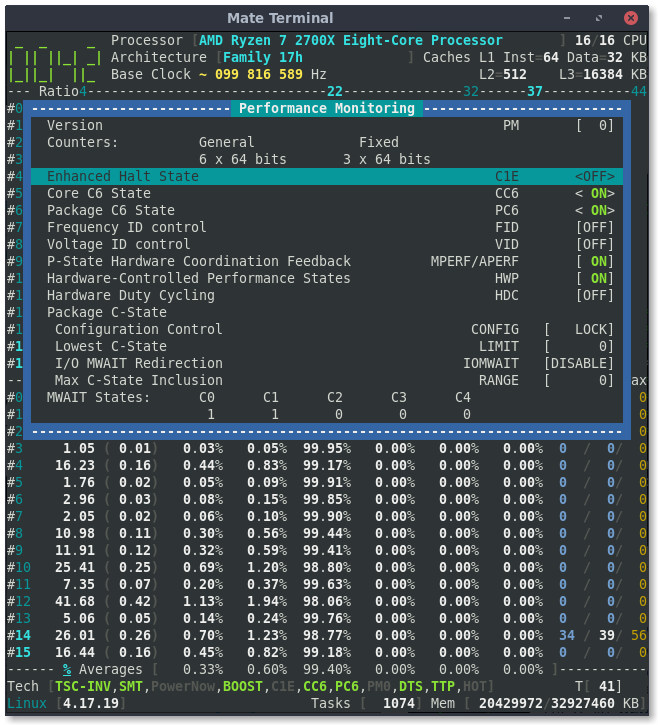This screenshot has height=725, width=658.
Task: Click the CPU #14 row label
Action: 19,635
